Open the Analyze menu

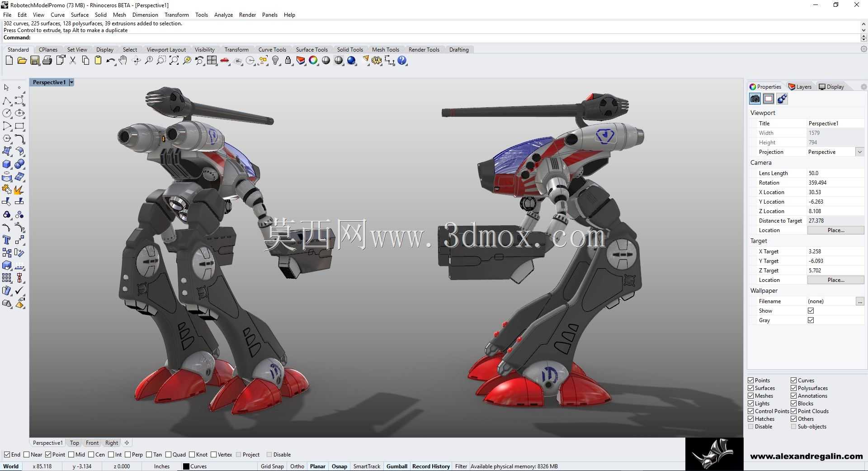pyautogui.click(x=223, y=14)
